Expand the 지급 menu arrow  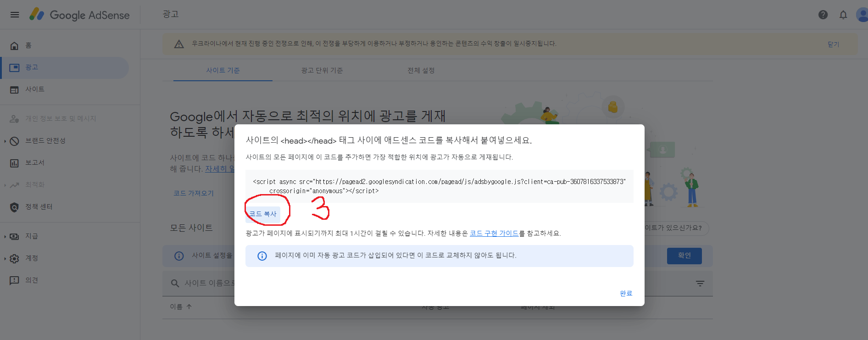pyautogui.click(x=5, y=236)
